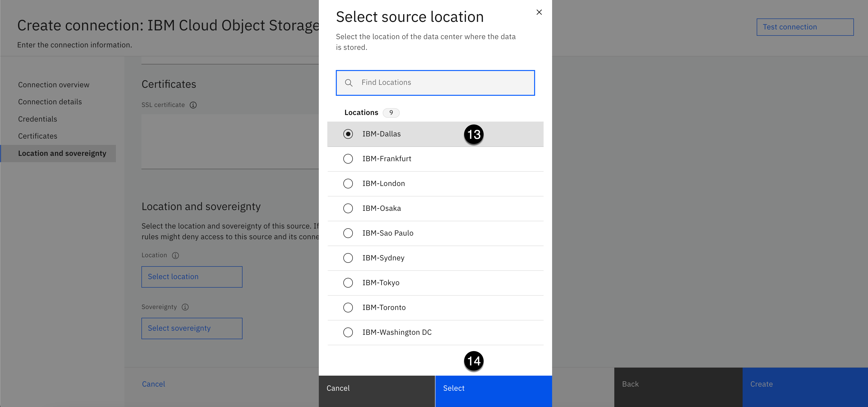Click the search magnifier icon
The height and width of the screenshot is (407, 868).
pyautogui.click(x=349, y=83)
